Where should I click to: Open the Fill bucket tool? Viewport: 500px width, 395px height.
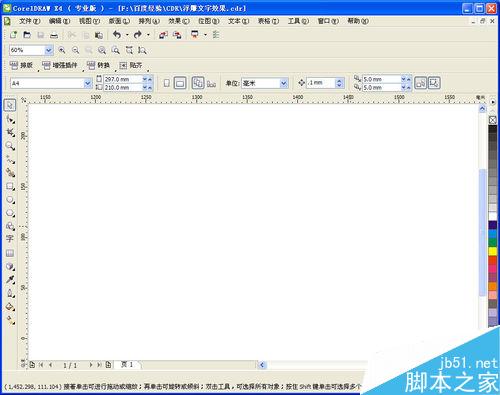tap(10, 307)
